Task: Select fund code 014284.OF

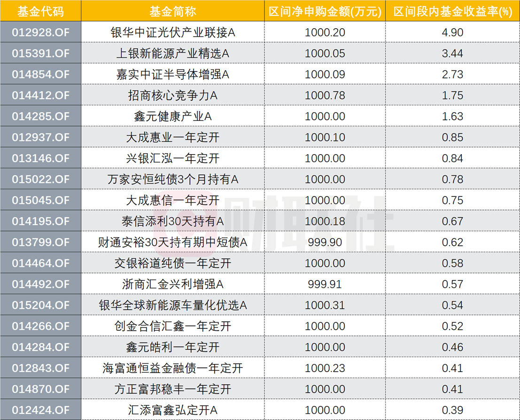Action: tap(40, 347)
